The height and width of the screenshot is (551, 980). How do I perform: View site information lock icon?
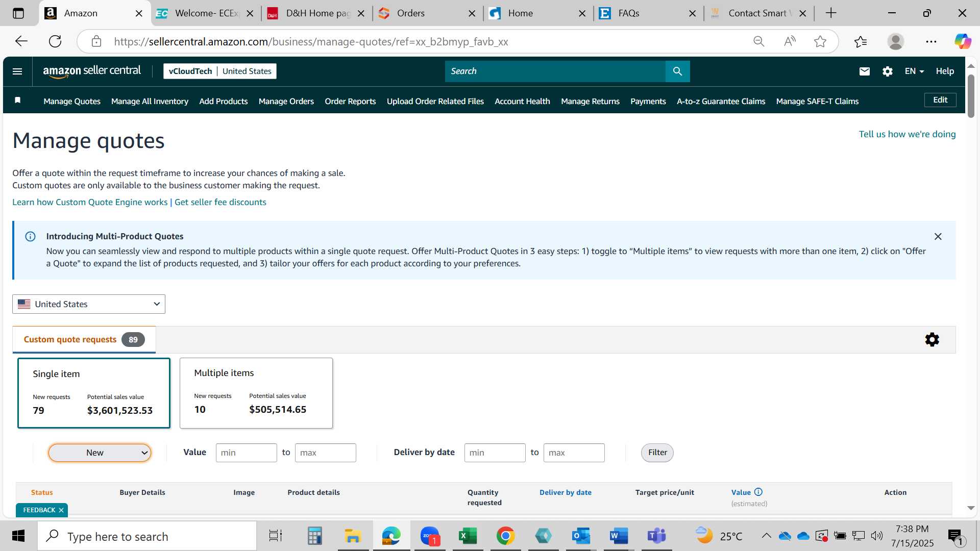pos(96,41)
